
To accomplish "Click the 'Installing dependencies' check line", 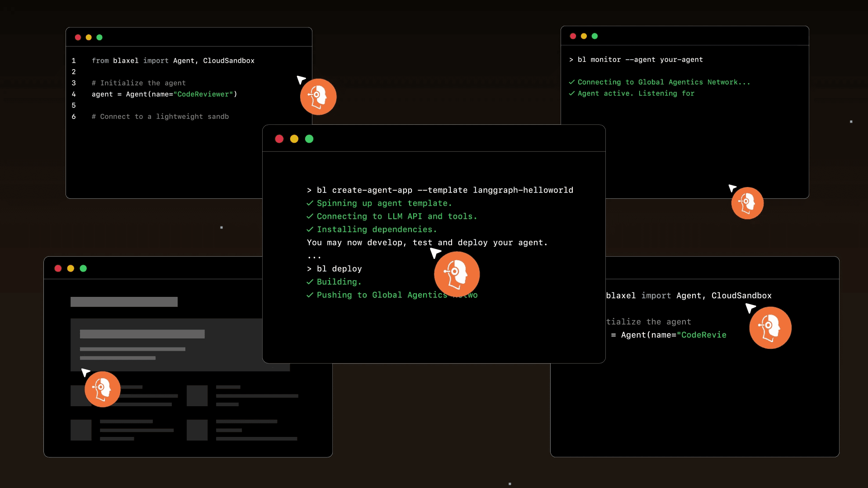I will click(376, 230).
